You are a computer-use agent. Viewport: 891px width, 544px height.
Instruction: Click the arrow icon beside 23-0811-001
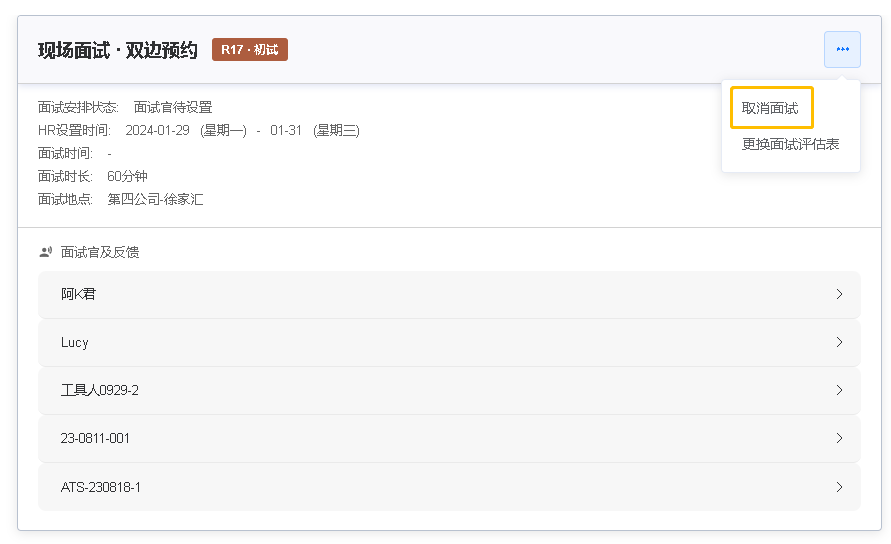[839, 438]
